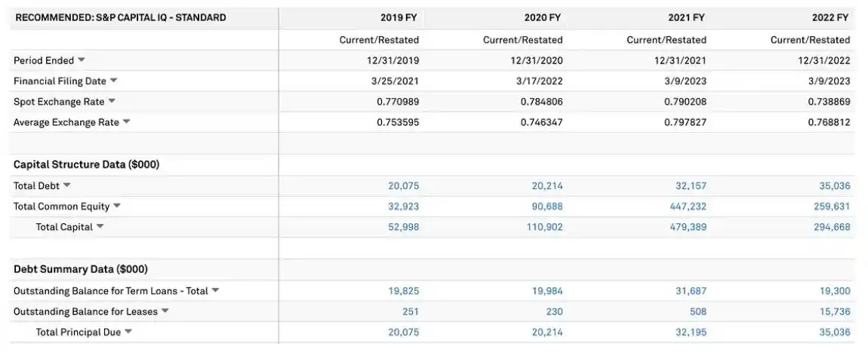Screen dimensions: 868x356
Task: Click Spot Exchange Rate dropdown arrow
Action: tap(112, 101)
